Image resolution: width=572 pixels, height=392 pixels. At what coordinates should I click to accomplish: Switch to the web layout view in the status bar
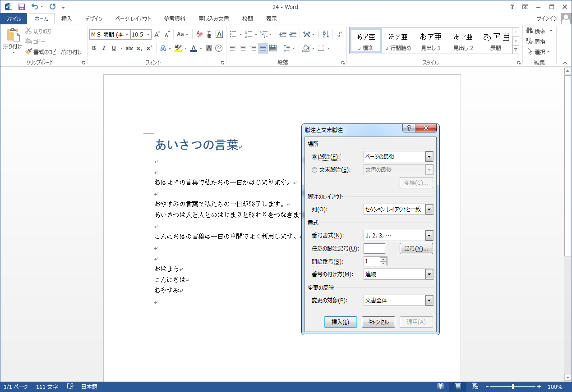point(475,387)
